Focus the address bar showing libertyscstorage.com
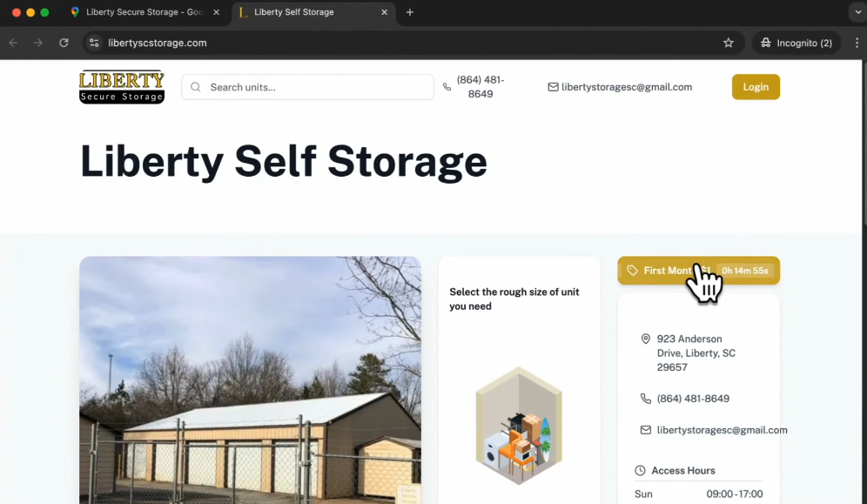The image size is (867, 504). 409,43
